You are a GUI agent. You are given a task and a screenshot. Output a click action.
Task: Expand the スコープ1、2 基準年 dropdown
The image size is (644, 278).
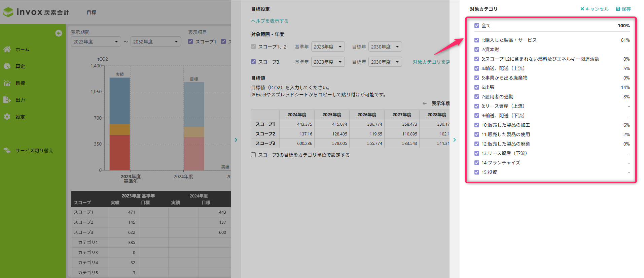pos(328,47)
